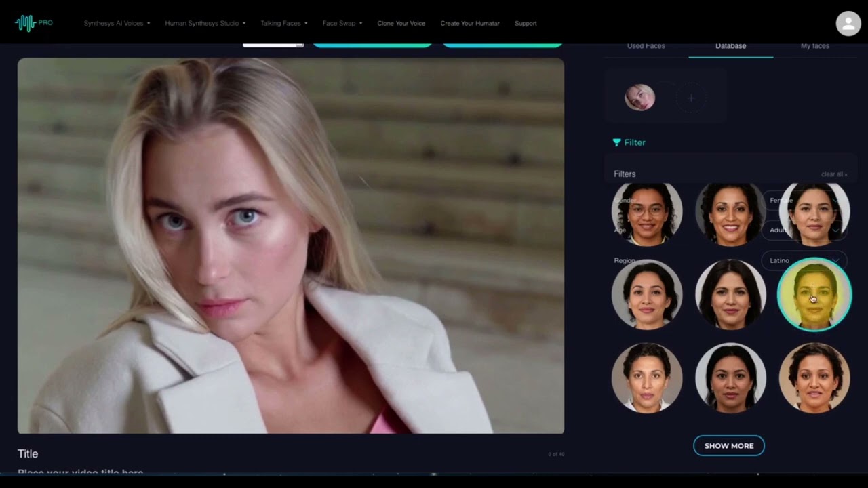The width and height of the screenshot is (868, 488).
Task: Open the Latino region dropdown
Action: [804, 260]
